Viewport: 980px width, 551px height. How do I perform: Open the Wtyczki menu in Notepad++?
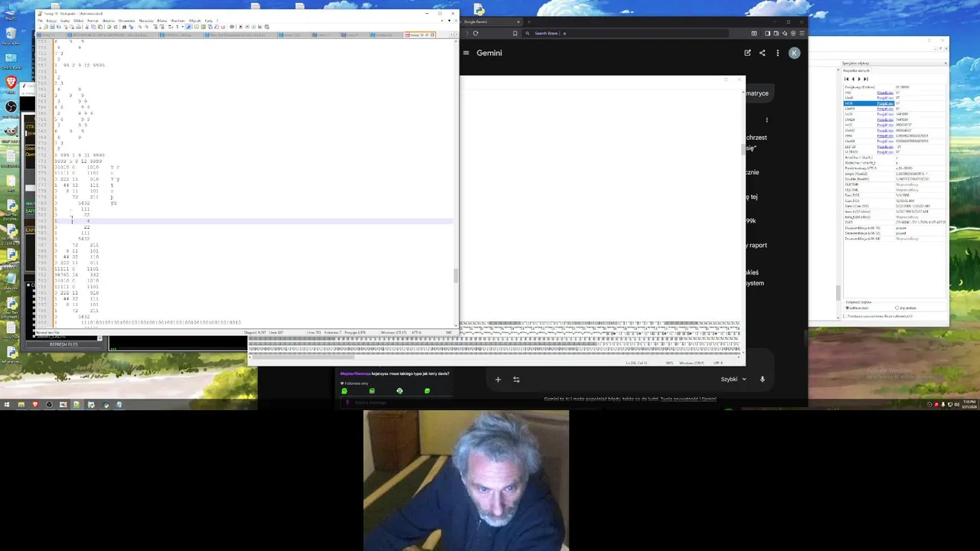tap(194, 21)
